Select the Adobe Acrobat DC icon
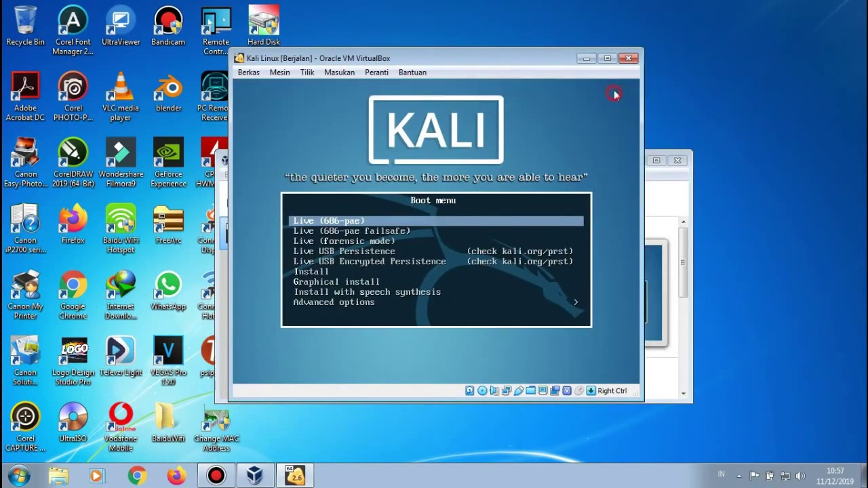 (x=25, y=96)
